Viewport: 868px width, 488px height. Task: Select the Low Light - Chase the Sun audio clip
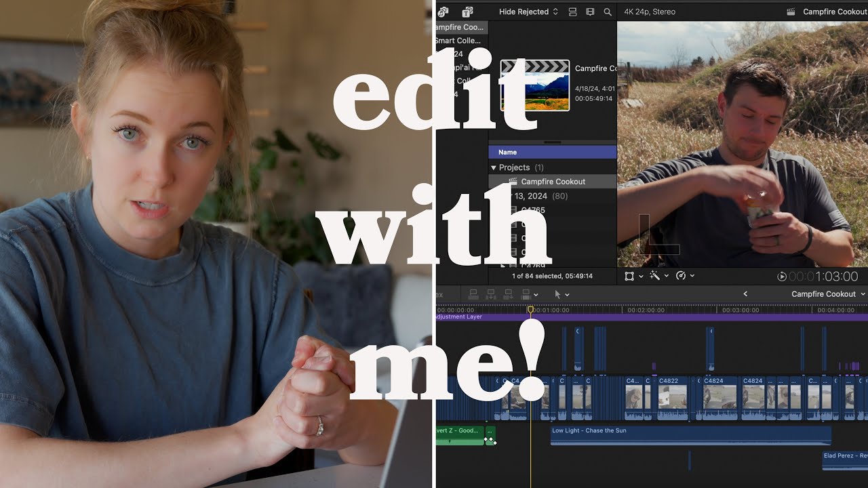pyautogui.click(x=691, y=435)
